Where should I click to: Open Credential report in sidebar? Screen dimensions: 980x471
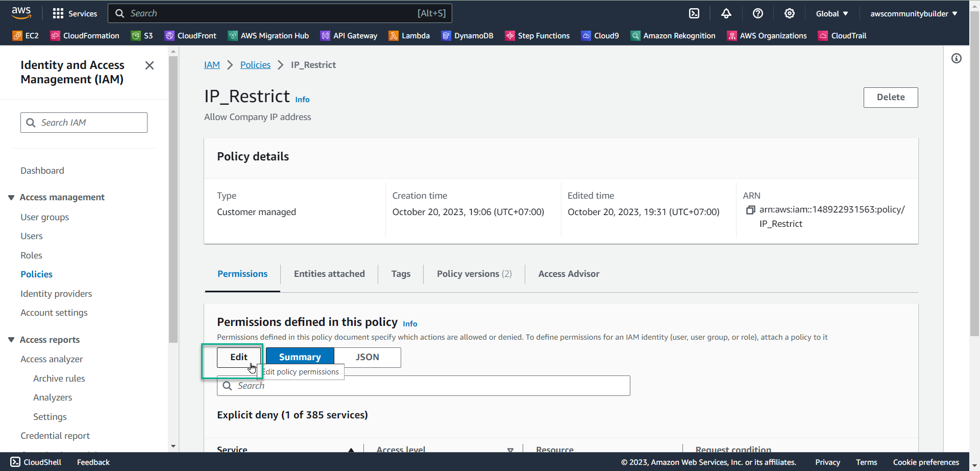pyautogui.click(x=55, y=436)
